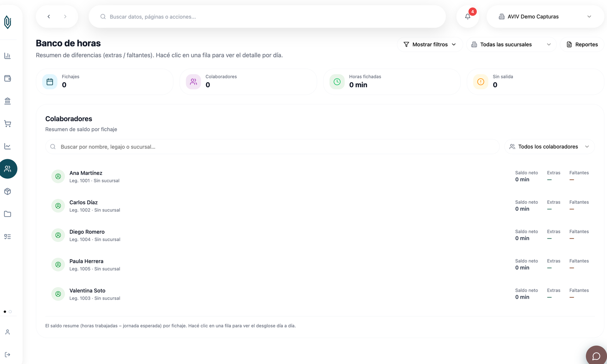Open the shopping cart sidebar icon
Screen dimensions: 607x364
8,124
